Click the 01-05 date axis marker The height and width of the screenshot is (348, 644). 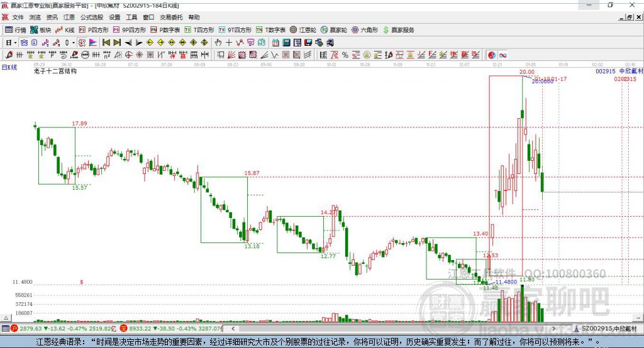click(x=531, y=65)
